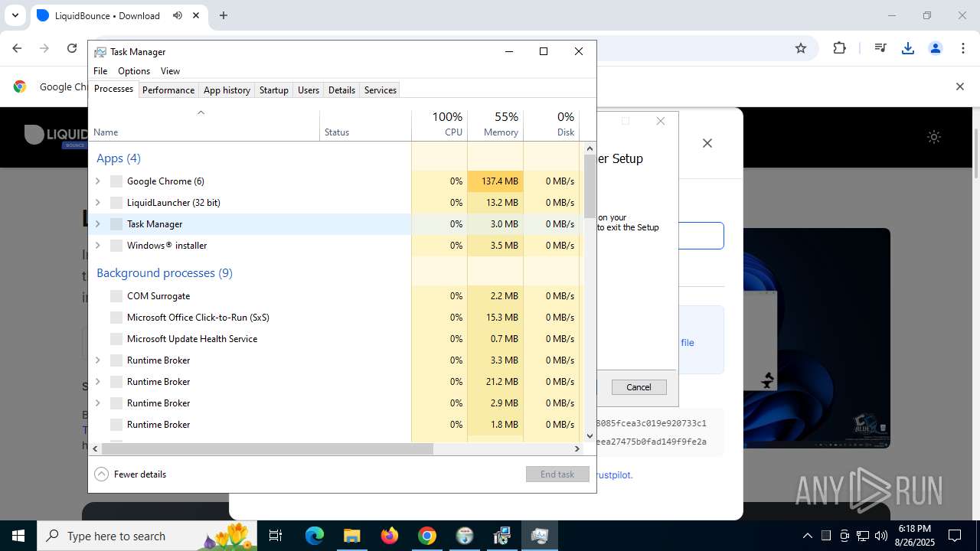The height and width of the screenshot is (551, 980).
Task: Toggle website dark/light theme sun icon
Action: point(934,137)
